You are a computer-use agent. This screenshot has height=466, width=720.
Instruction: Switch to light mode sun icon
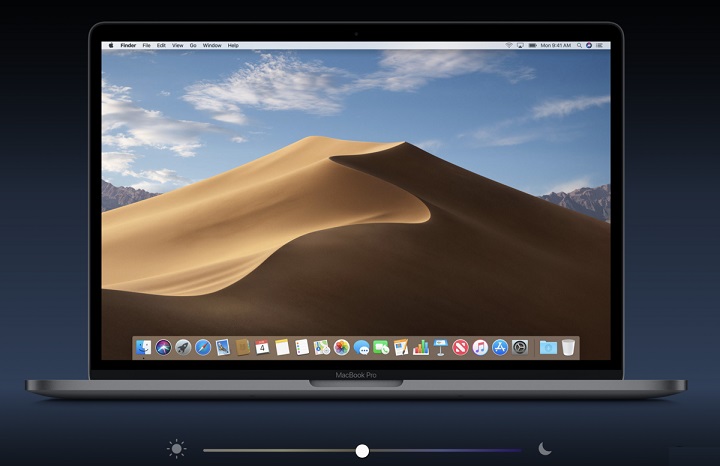point(177,450)
